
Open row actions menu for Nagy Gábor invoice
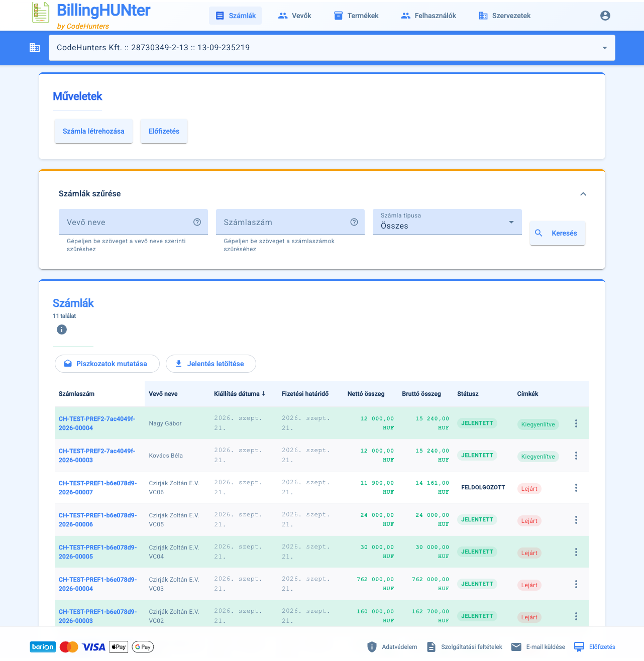(576, 423)
